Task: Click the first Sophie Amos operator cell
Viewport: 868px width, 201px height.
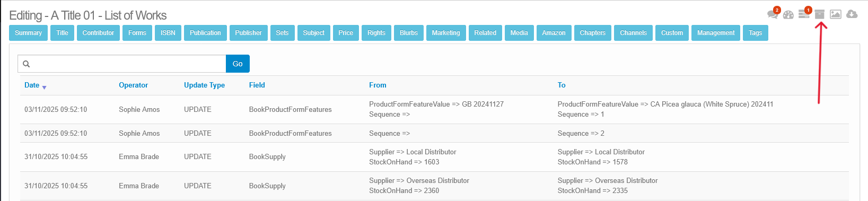Action: [139, 109]
